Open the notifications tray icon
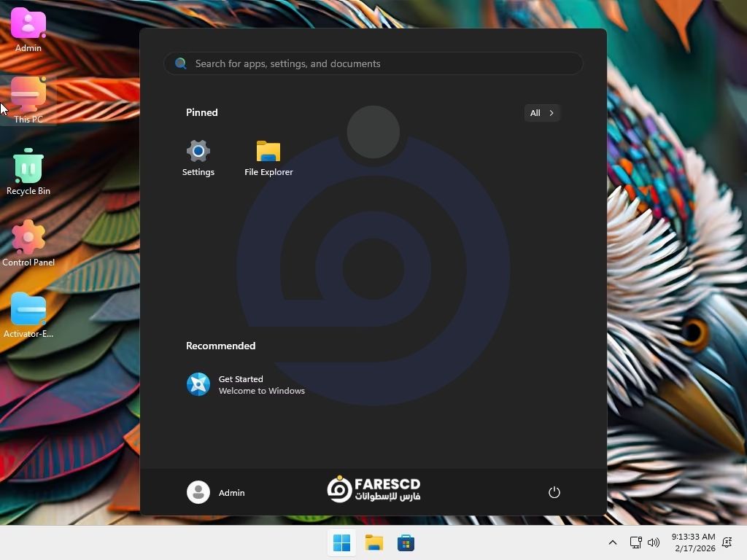747x560 pixels. tap(727, 542)
